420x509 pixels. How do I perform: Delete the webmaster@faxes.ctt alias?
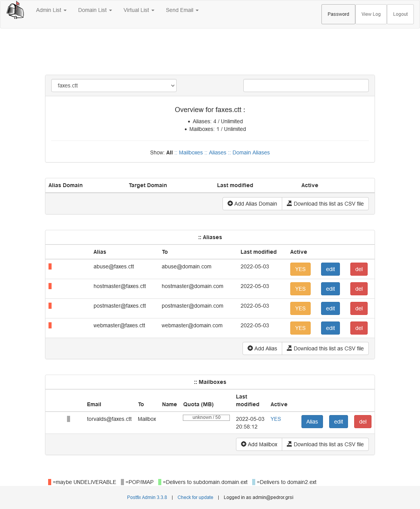pyautogui.click(x=359, y=328)
